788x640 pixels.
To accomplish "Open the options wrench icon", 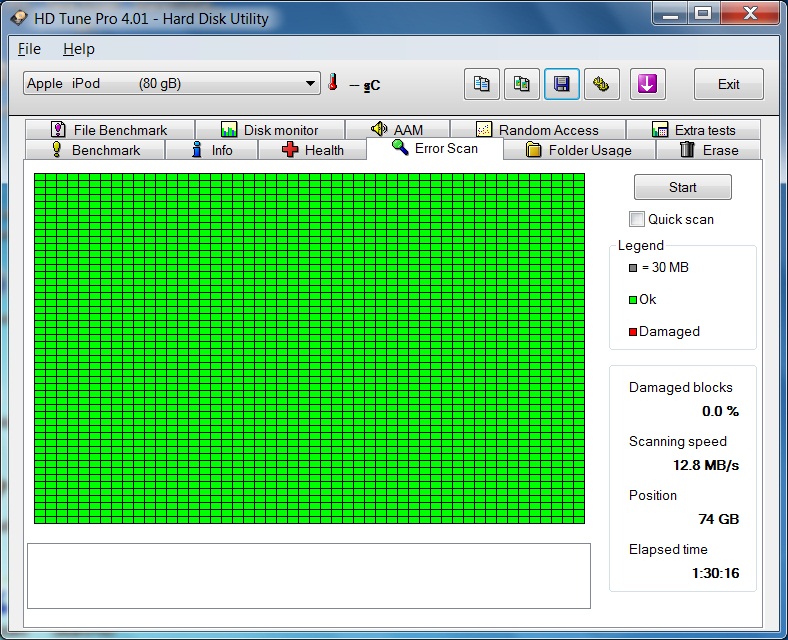I will [601, 84].
